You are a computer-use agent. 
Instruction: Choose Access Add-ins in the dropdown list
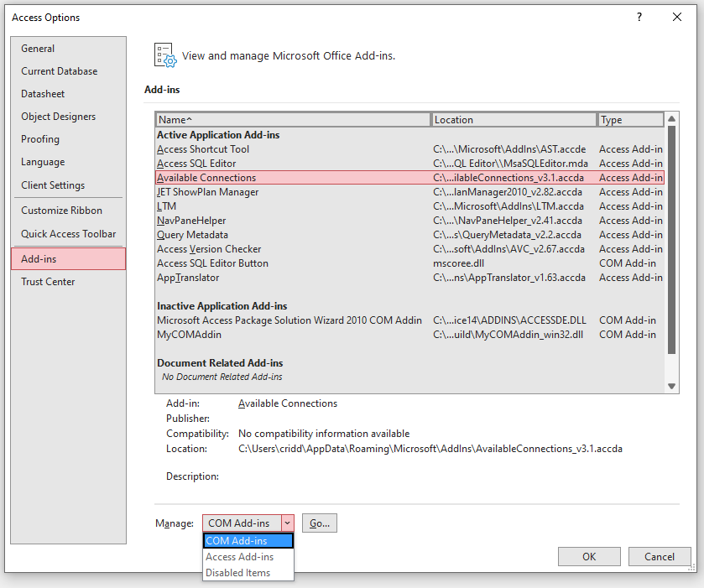(248, 557)
